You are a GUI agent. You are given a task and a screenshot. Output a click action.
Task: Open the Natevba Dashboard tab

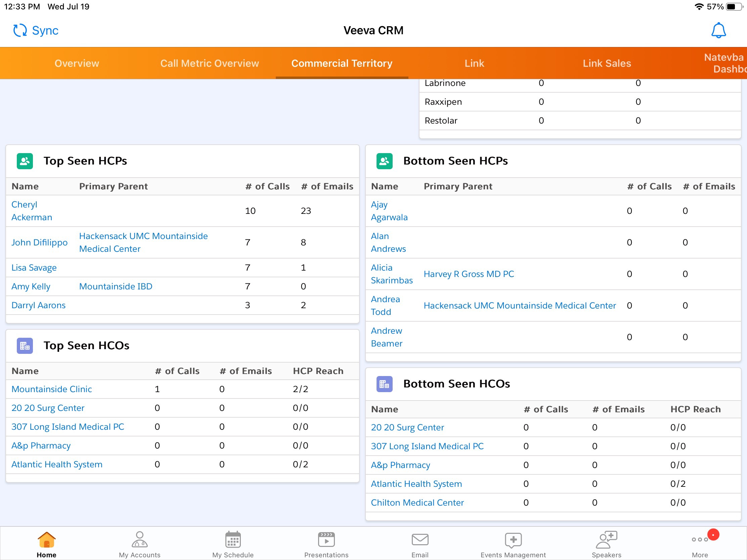(x=724, y=63)
